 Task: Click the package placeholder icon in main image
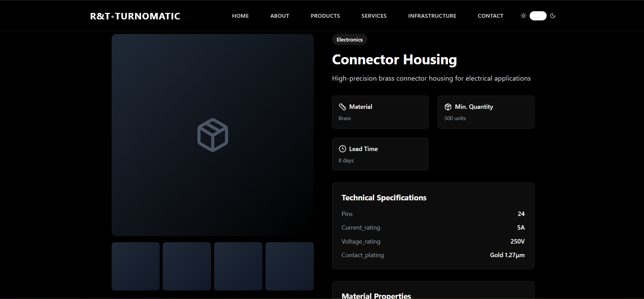click(213, 135)
